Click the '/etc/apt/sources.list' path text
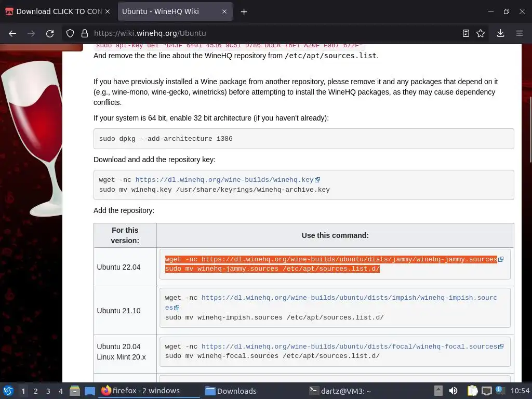The width and height of the screenshot is (532, 399). coord(330,56)
